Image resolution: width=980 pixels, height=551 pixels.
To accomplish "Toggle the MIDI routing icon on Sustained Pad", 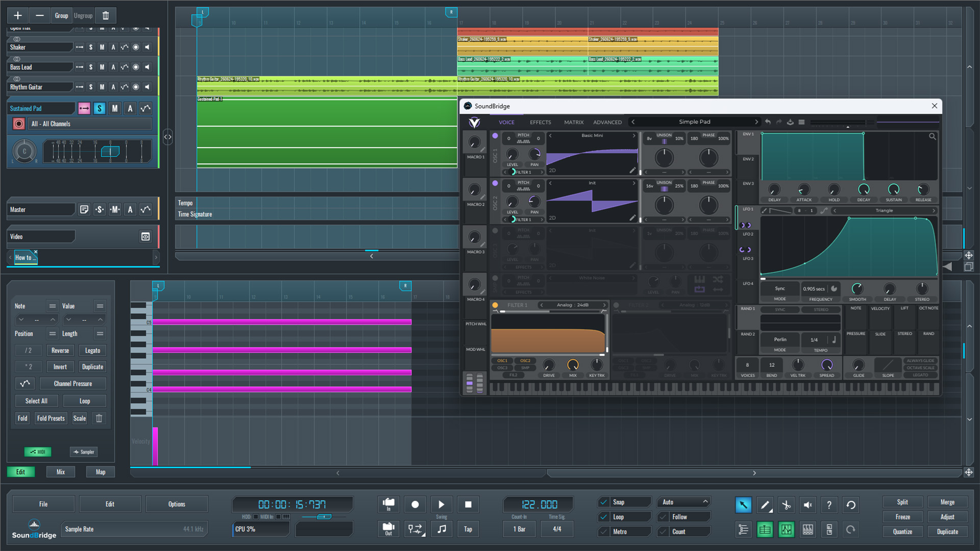I will pos(84,108).
